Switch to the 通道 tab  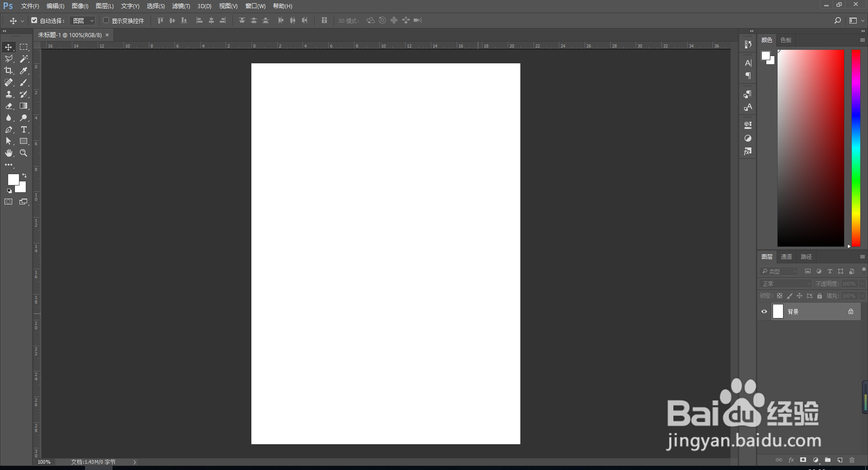coord(786,257)
